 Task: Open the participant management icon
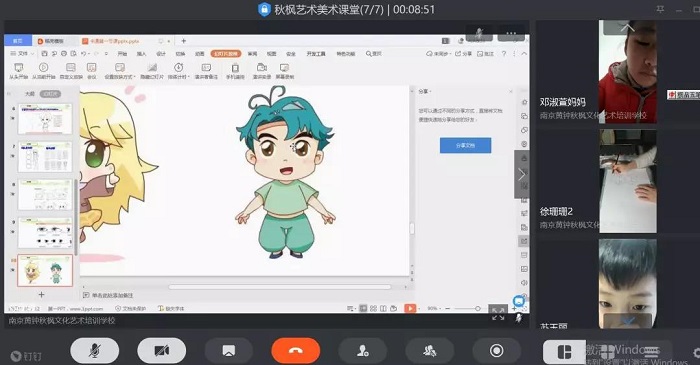click(x=429, y=351)
